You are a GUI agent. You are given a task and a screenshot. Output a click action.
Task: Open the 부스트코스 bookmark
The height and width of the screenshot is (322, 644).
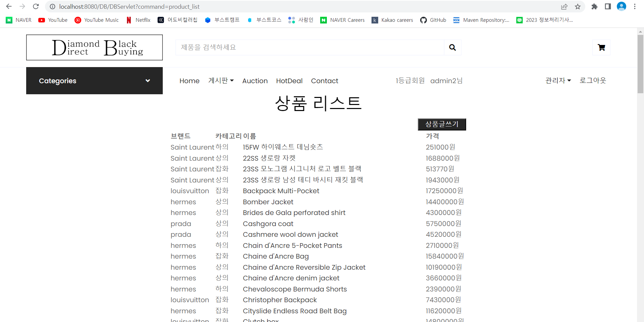tap(264, 20)
